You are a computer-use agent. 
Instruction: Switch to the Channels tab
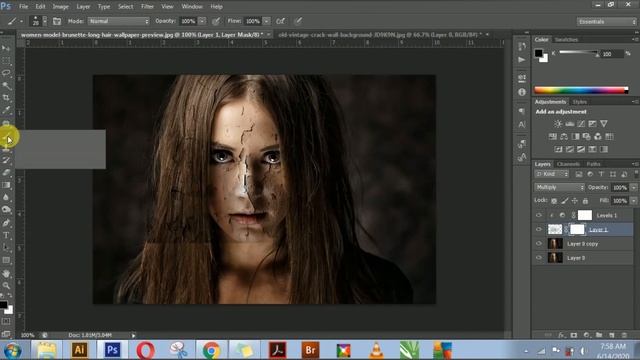[x=568, y=164]
